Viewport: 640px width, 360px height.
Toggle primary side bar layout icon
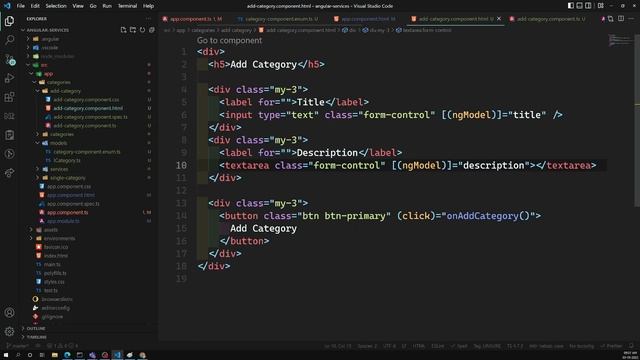tap(571, 6)
